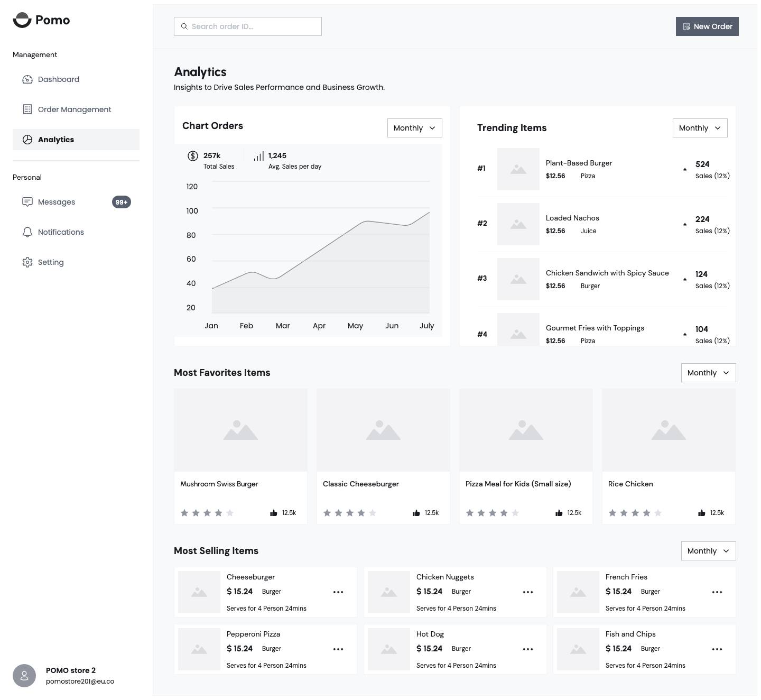Click the Search order ID field
The height and width of the screenshot is (700, 761).
[x=248, y=26]
